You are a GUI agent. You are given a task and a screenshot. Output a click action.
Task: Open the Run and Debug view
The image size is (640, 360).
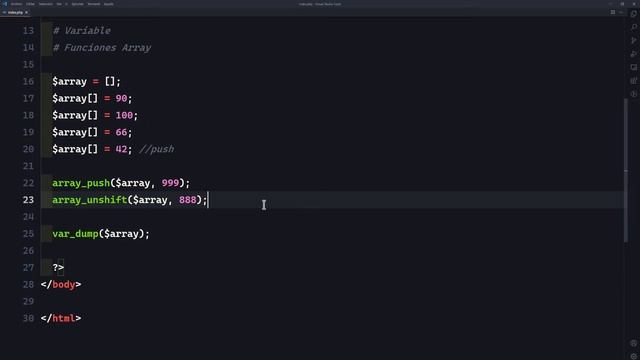click(633, 54)
